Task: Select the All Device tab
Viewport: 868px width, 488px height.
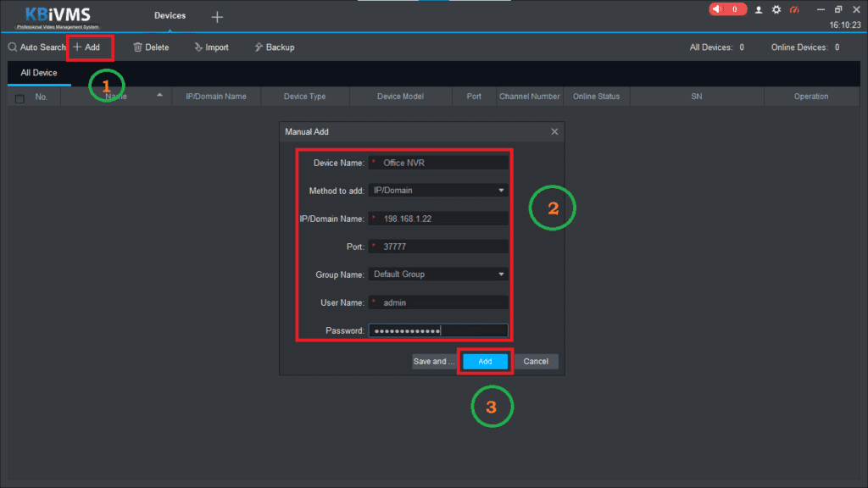Action: pyautogui.click(x=39, y=73)
